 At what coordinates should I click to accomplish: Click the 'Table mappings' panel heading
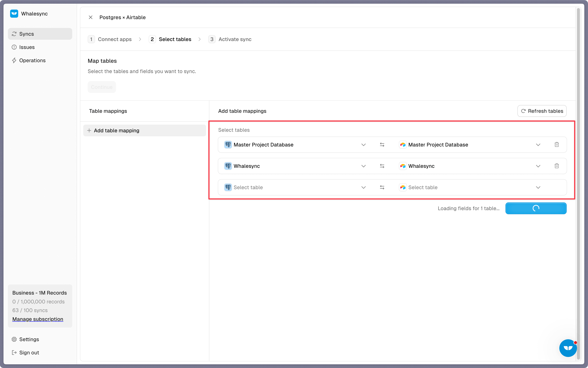(108, 111)
